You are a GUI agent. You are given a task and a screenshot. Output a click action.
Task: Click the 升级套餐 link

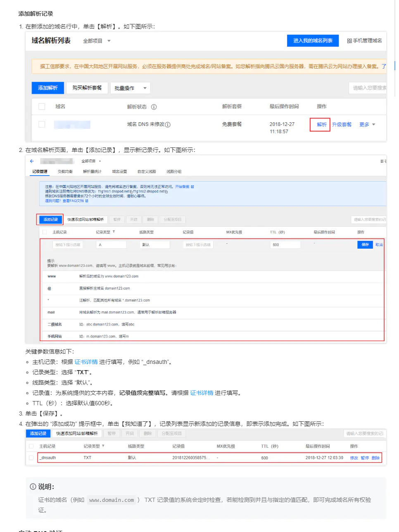tap(342, 124)
